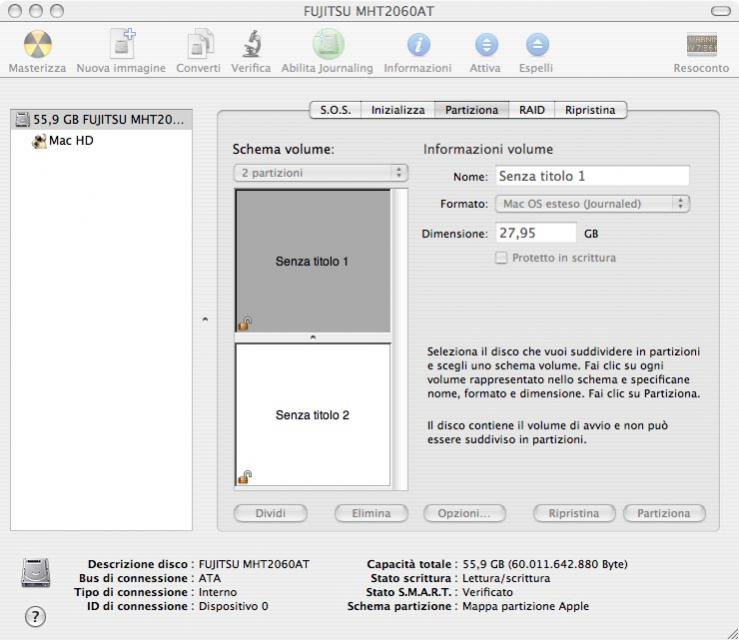Open the Formato dropdown menu
Screen dimensions: 739x640
592,204
